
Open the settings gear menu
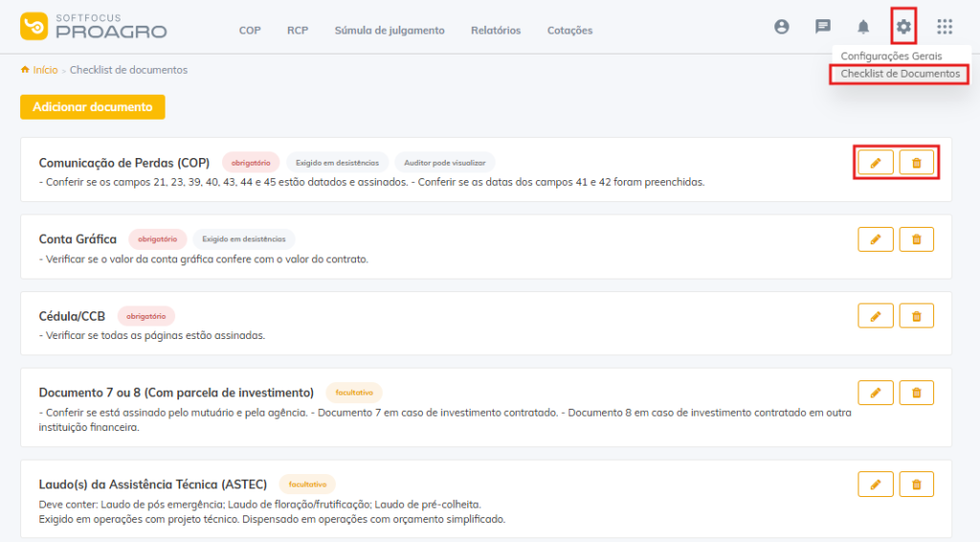point(903,27)
